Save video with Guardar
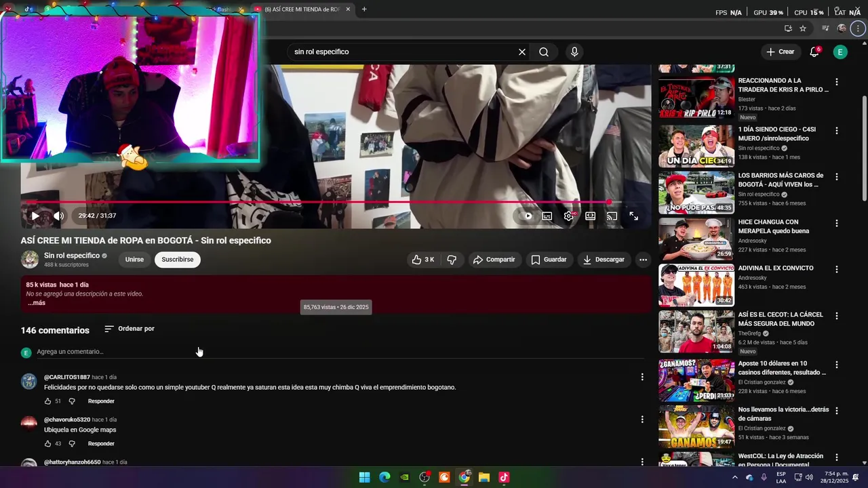Screen dimensions: 868x488 549,260
